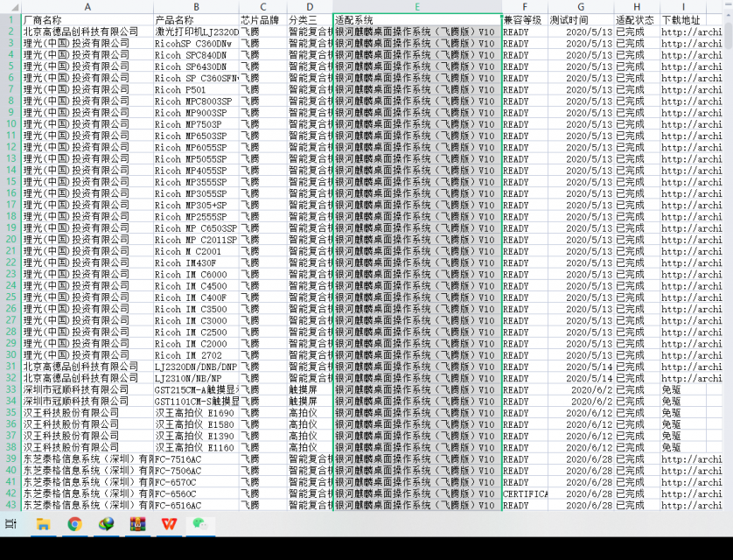
Task: Select the LJ2310N/NB/NP cell
Action: pos(196,378)
